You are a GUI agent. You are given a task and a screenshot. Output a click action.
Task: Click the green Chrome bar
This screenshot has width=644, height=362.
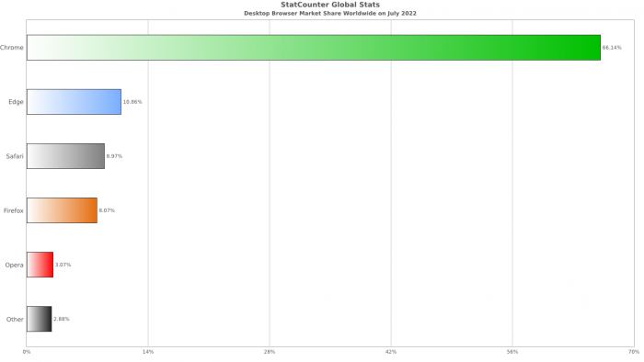(x=314, y=48)
